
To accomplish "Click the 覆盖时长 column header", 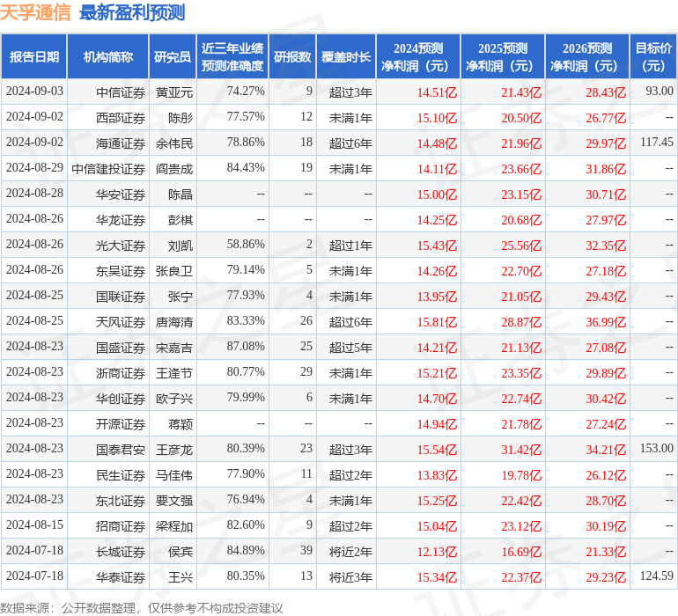I will 346,56.
